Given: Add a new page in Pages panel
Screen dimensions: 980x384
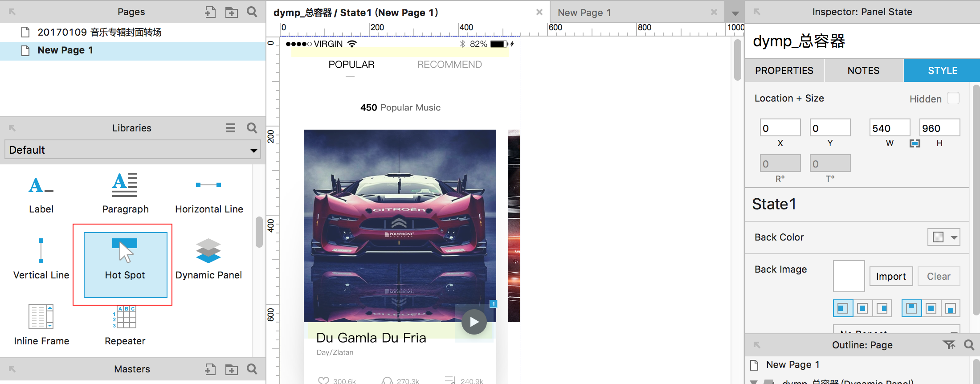Looking at the screenshot, I should pyautogui.click(x=210, y=12).
